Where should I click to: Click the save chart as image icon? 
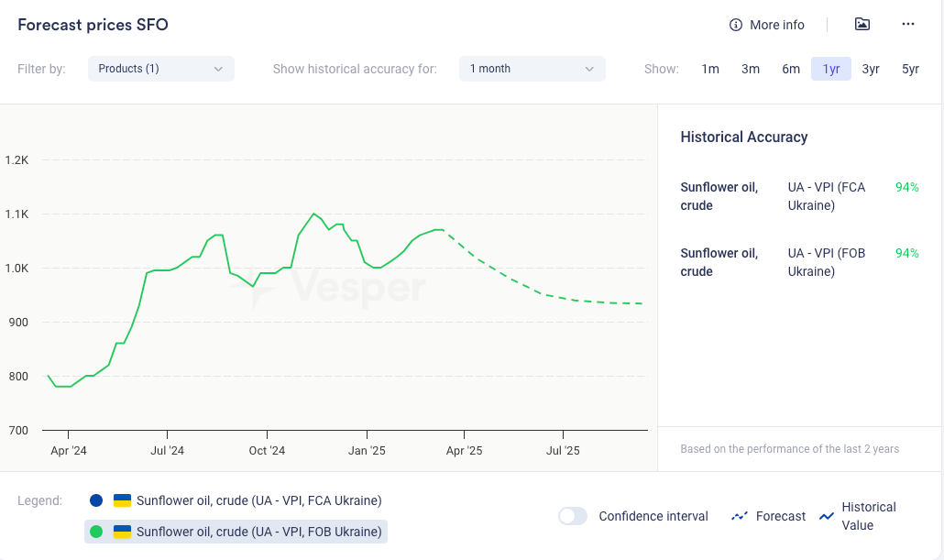pyautogui.click(x=862, y=25)
